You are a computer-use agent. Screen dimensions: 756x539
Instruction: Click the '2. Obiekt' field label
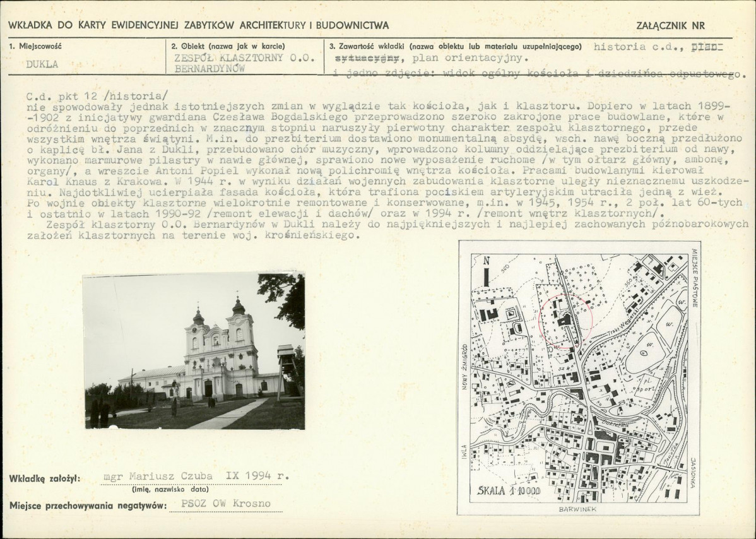coord(228,46)
